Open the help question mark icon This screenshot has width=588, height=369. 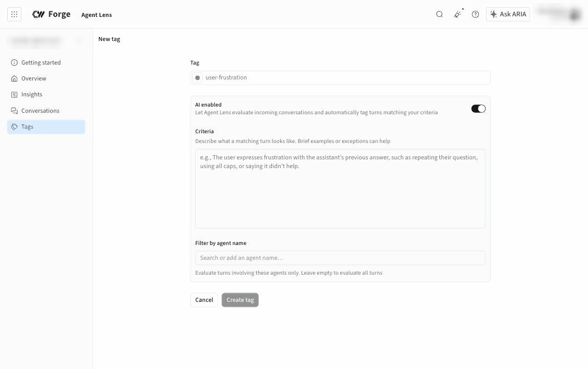pos(475,14)
